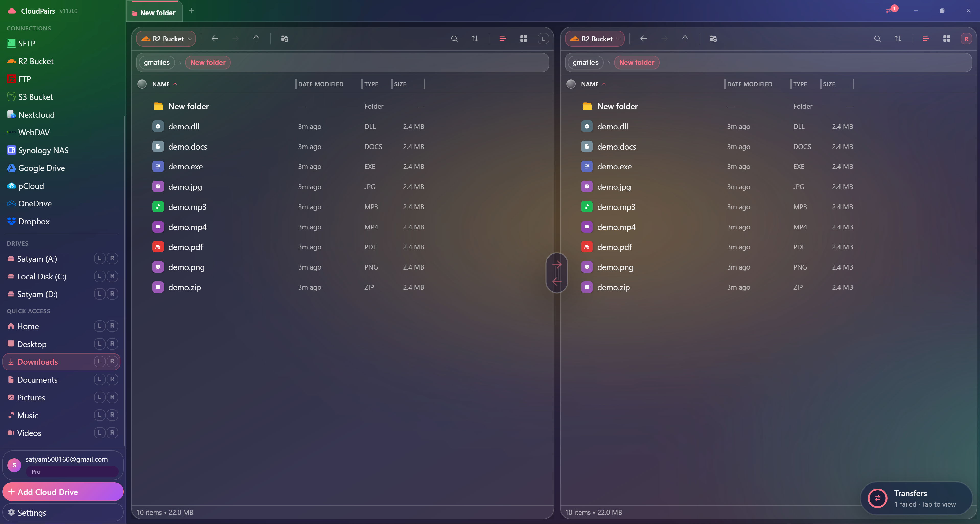Expand the right pane R2 Bucket dropdown
980x524 pixels.
coord(595,39)
